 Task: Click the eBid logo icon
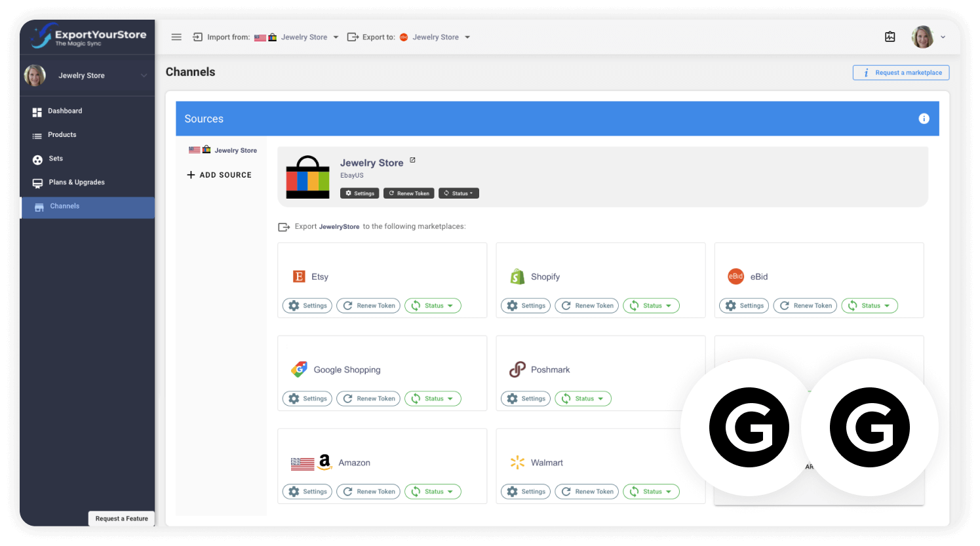tap(736, 277)
